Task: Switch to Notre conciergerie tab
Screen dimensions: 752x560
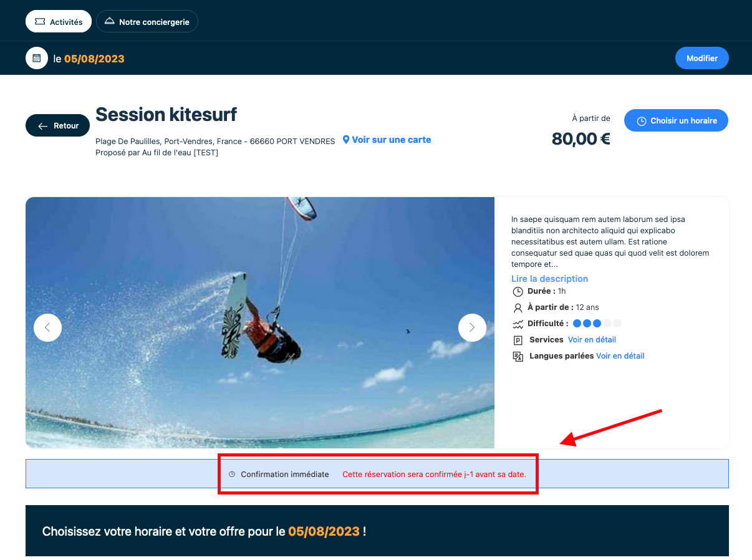Action: (147, 21)
